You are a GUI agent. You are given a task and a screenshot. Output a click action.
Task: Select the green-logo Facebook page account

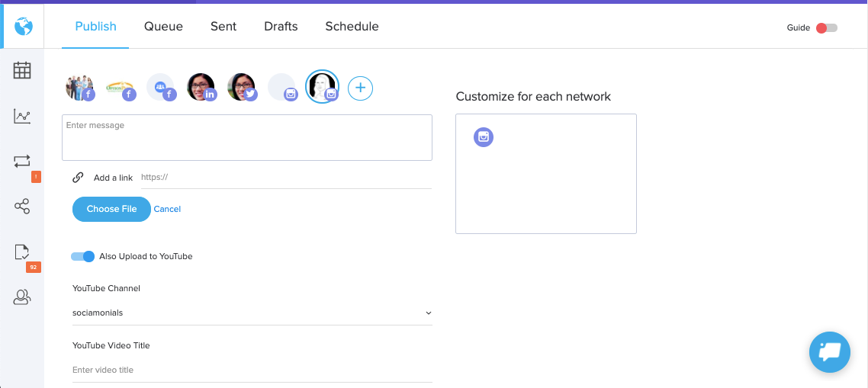[x=120, y=88]
